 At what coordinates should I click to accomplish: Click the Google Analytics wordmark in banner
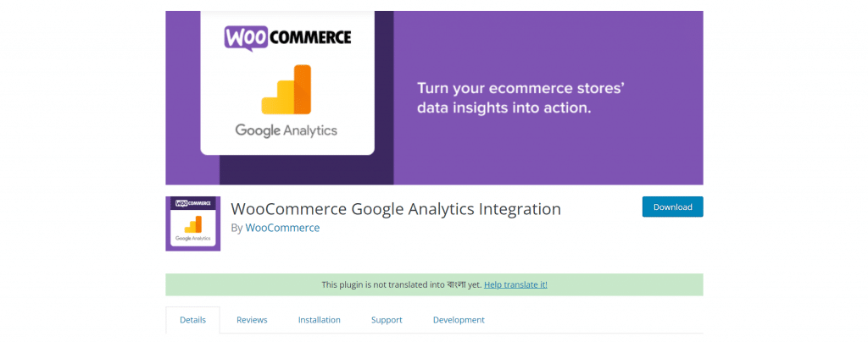tap(287, 131)
